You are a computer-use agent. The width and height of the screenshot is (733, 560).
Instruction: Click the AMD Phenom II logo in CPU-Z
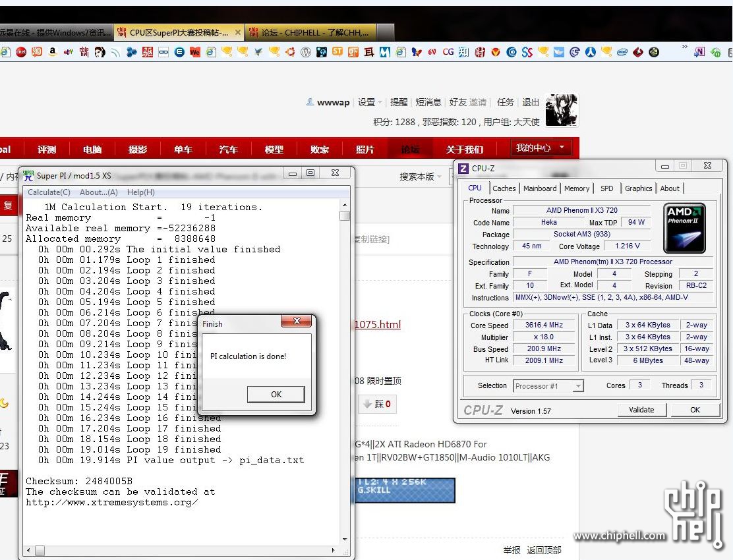point(684,228)
